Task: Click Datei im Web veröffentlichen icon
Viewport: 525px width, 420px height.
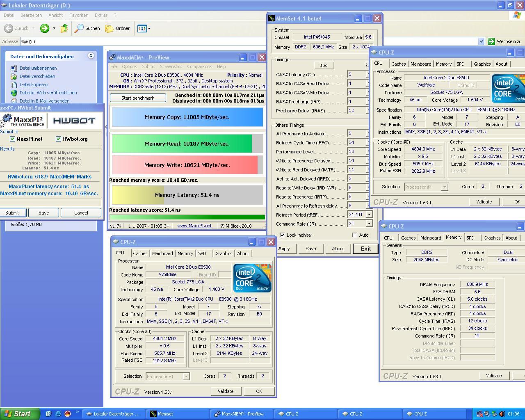Action: (x=14, y=93)
